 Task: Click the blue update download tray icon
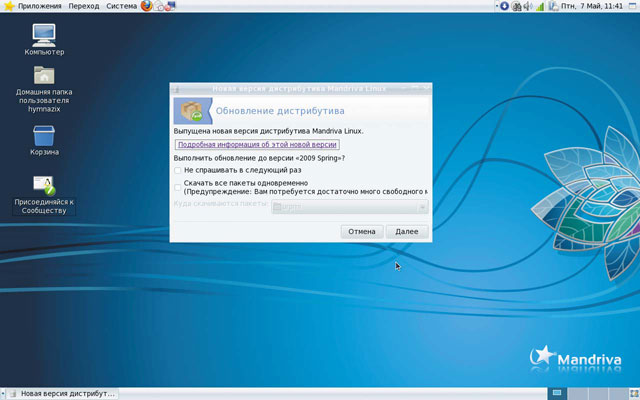pos(504,6)
